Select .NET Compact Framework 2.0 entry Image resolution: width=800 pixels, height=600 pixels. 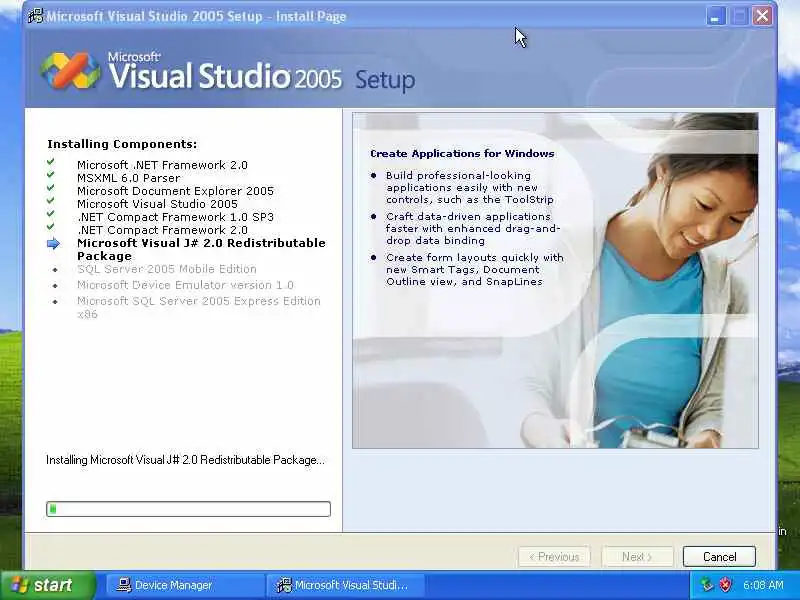pyautogui.click(x=162, y=230)
